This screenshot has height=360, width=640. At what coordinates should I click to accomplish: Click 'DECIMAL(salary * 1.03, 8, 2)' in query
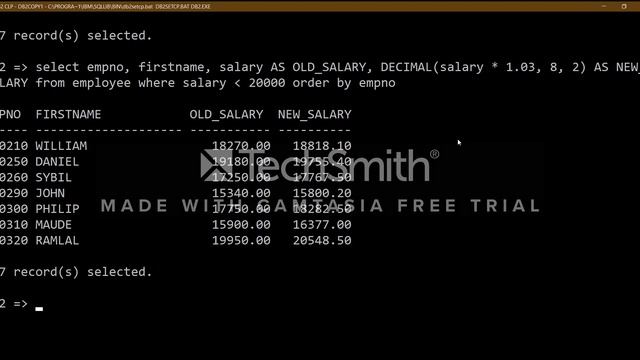coord(483,67)
